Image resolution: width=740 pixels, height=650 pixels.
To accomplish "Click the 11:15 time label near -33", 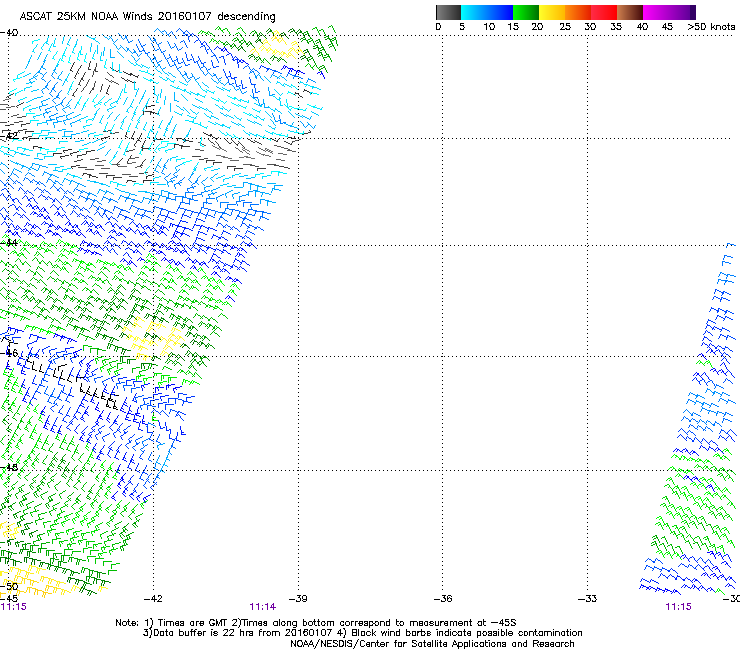I will click(x=678, y=607).
